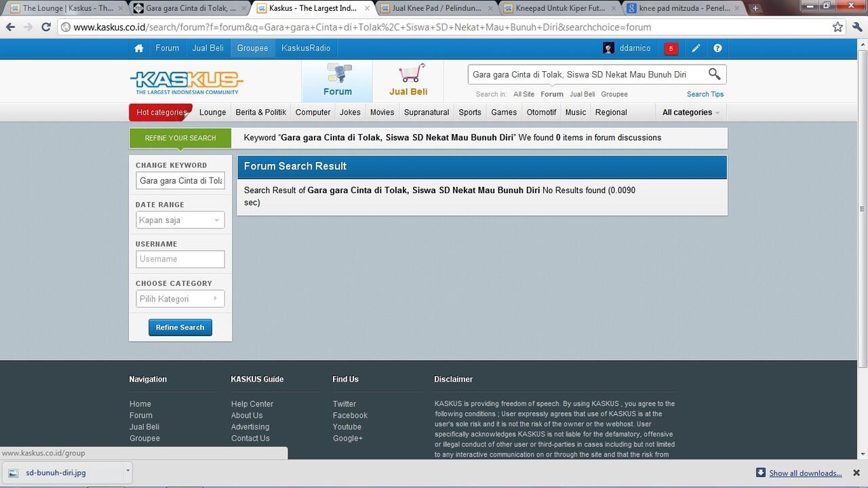Open Jual Beli in top blue bar

click(x=208, y=48)
